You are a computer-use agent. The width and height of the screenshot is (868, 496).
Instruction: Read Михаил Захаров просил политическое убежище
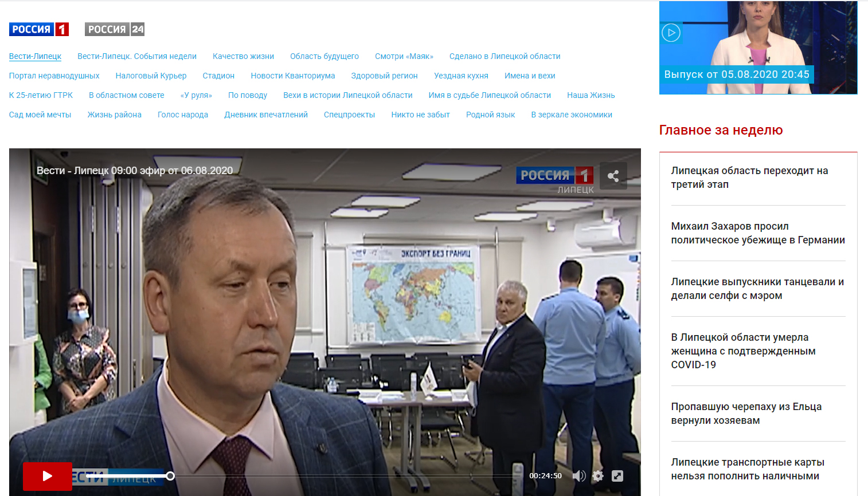pyautogui.click(x=758, y=233)
